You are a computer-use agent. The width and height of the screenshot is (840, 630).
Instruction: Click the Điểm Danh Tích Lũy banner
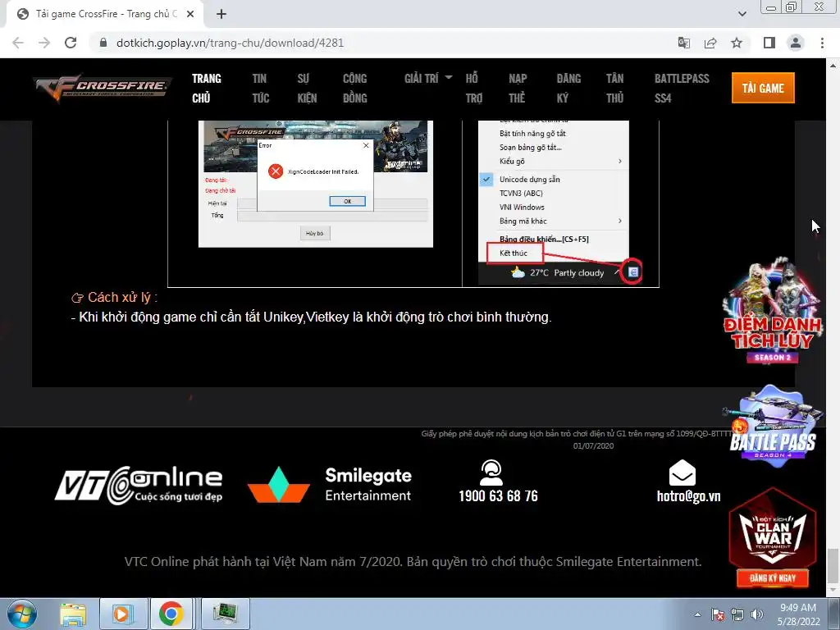point(771,313)
